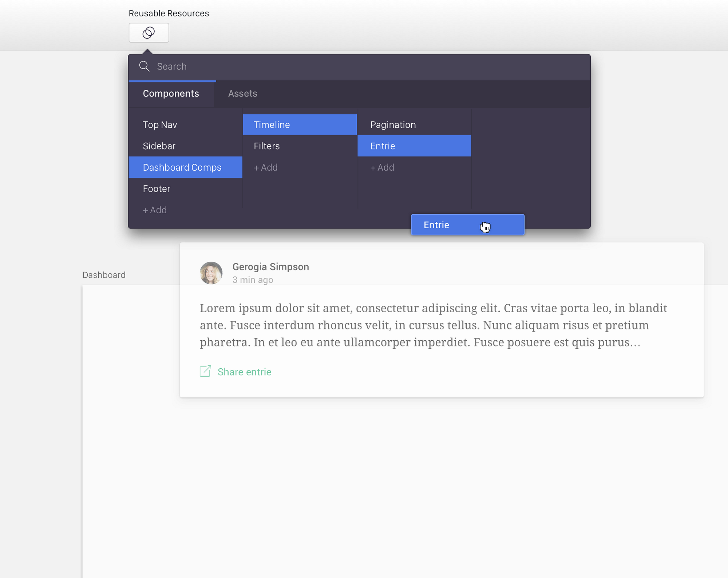The height and width of the screenshot is (578, 728).
Task: Add new item in first column
Action: click(155, 210)
